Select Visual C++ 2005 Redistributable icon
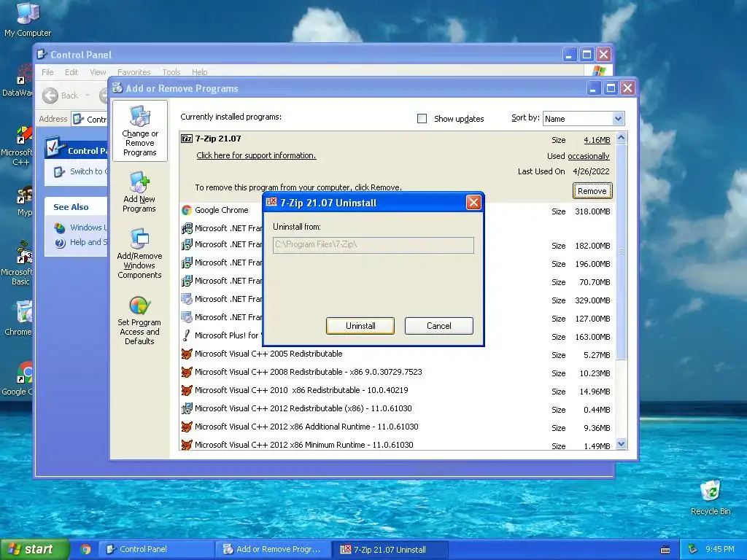This screenshot has height=560, width=747. point(187,354)
